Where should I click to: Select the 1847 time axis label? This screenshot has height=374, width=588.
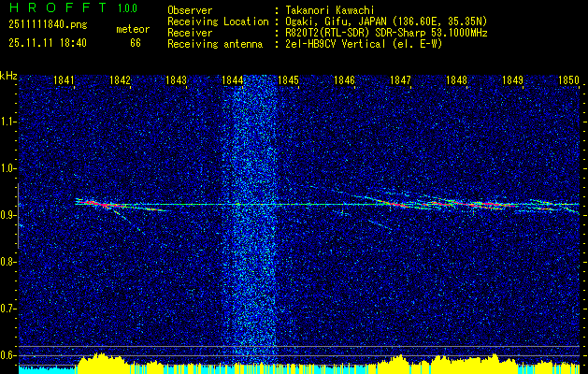[x=401, y=79]
